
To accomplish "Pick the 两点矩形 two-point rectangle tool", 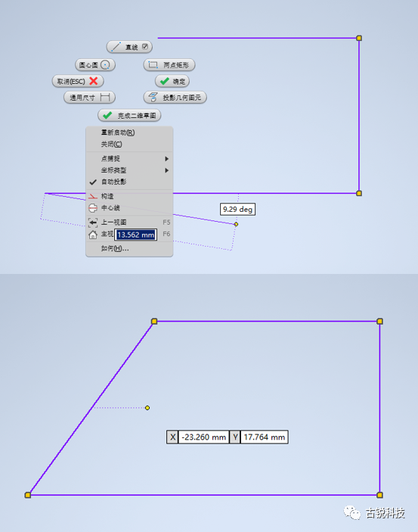I will [x=169, y=64].
